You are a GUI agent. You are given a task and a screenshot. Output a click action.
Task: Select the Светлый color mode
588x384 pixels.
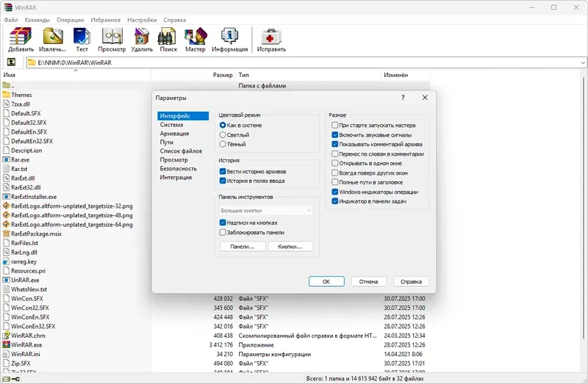coord(223,134)
